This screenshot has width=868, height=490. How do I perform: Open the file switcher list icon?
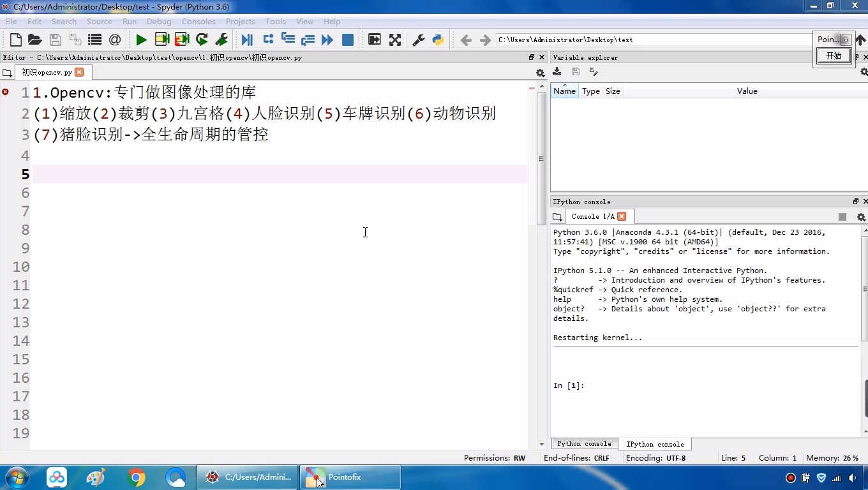coord(95,40)
